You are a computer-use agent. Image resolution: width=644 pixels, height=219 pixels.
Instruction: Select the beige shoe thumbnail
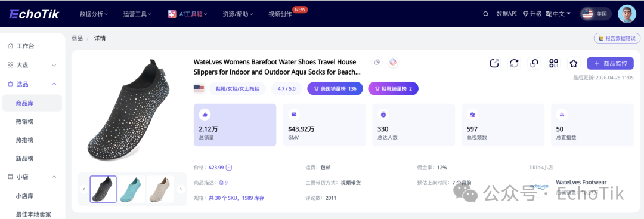coord(160,189)
